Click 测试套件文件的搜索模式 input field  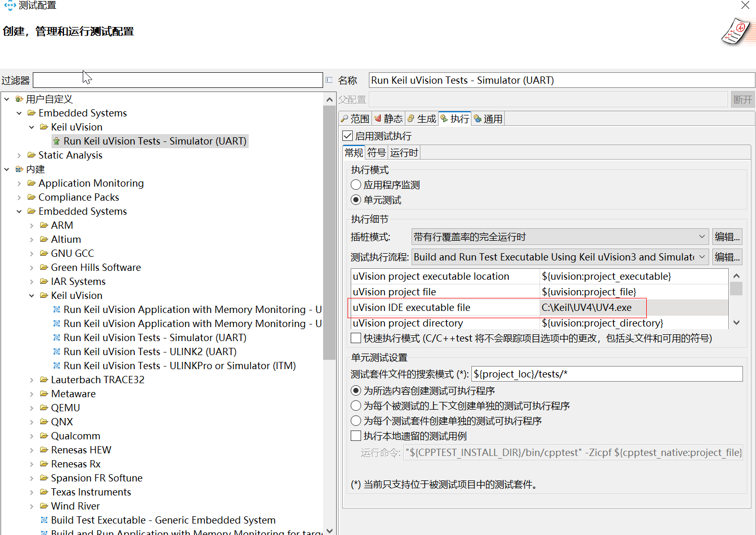[607, 374]
